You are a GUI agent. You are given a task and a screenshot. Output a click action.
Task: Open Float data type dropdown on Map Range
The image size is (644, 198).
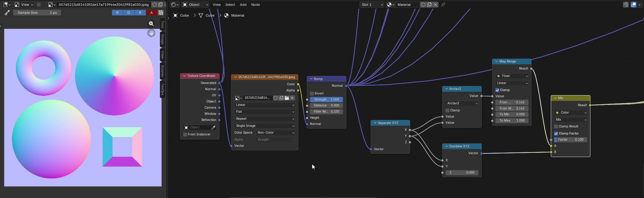click(x=512, y=76)
